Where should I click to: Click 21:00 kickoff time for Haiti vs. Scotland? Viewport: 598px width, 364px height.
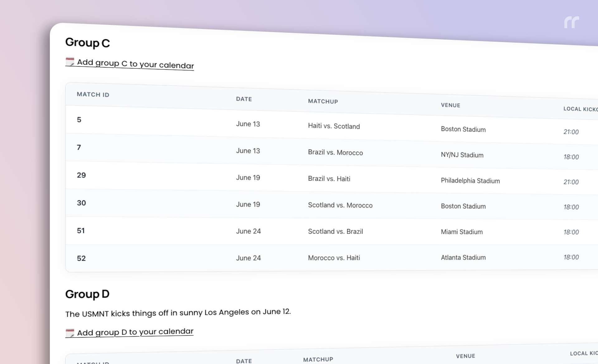[x=571, y=132]
